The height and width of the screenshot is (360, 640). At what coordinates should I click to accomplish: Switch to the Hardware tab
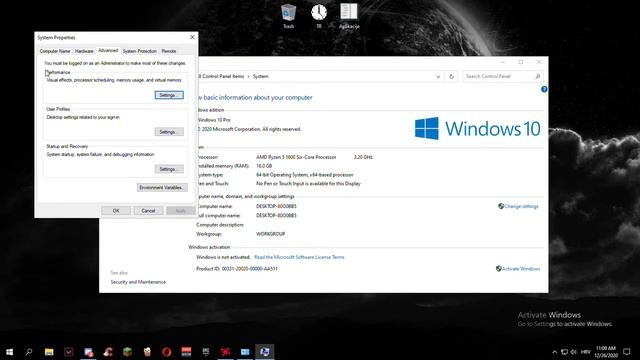(84, 51)
